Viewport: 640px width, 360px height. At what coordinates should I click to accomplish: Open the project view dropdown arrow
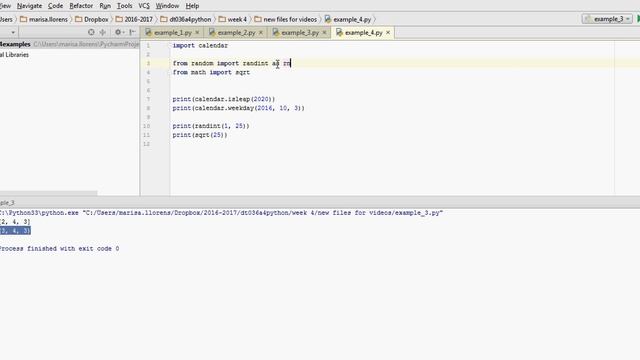13,32
